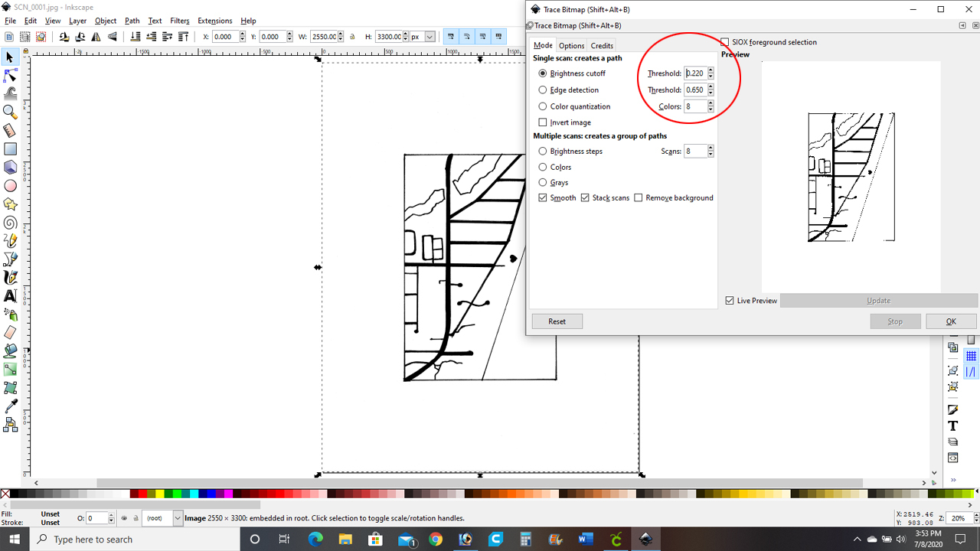This screenshot has width=980, height=551.
Task: Click OK in Trace Bitmap dialog
Action: [951, 321]
